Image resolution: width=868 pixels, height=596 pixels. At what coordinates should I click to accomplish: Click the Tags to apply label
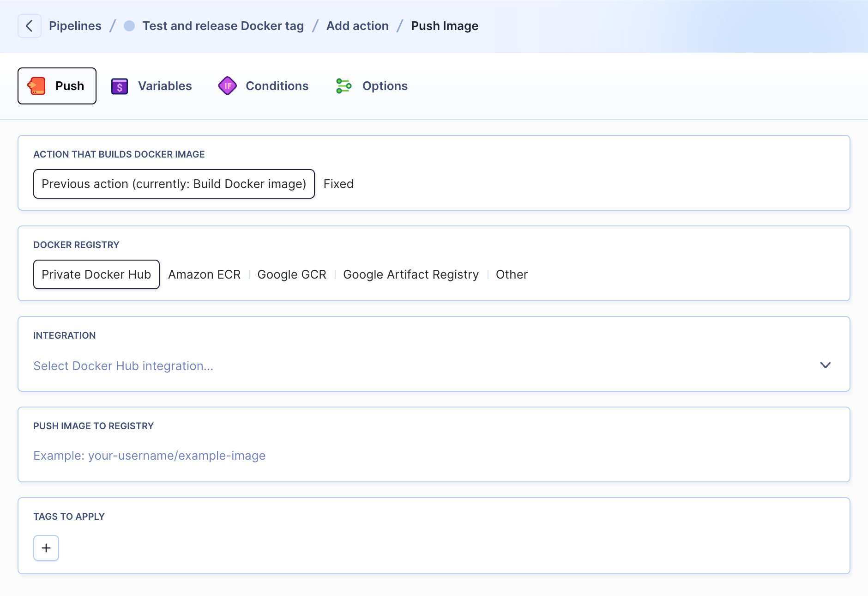[x=69, y=517]
